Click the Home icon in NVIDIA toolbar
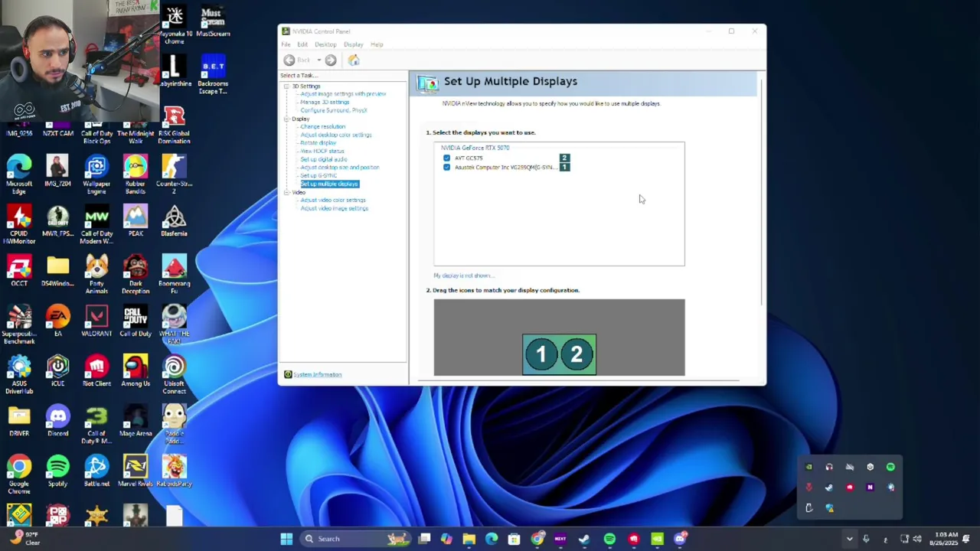The width and height of the screenshot is (980, 551). (354, 60)
